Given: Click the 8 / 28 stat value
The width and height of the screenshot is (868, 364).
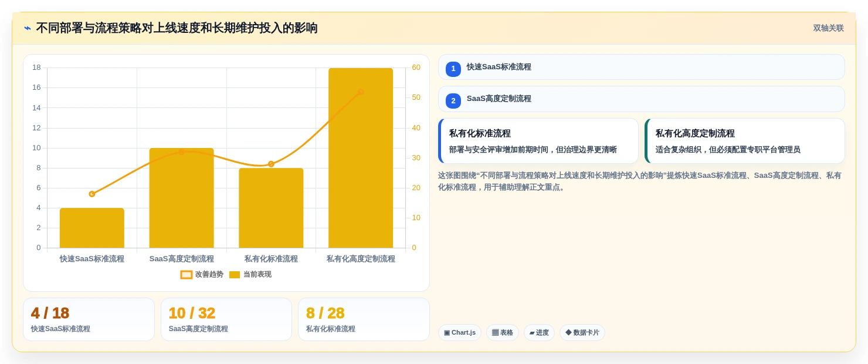Looking at the screenshot, I should click(x=325, y=314).
